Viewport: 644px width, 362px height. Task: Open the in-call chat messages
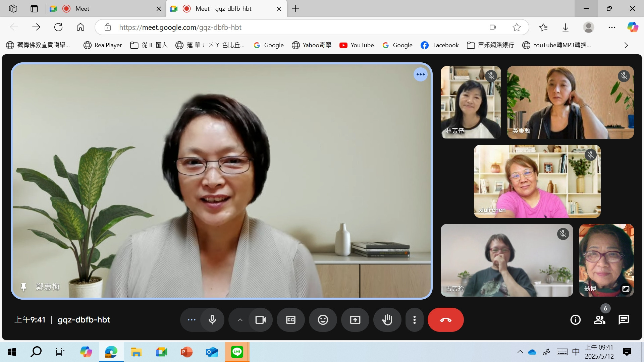(624, 320)
